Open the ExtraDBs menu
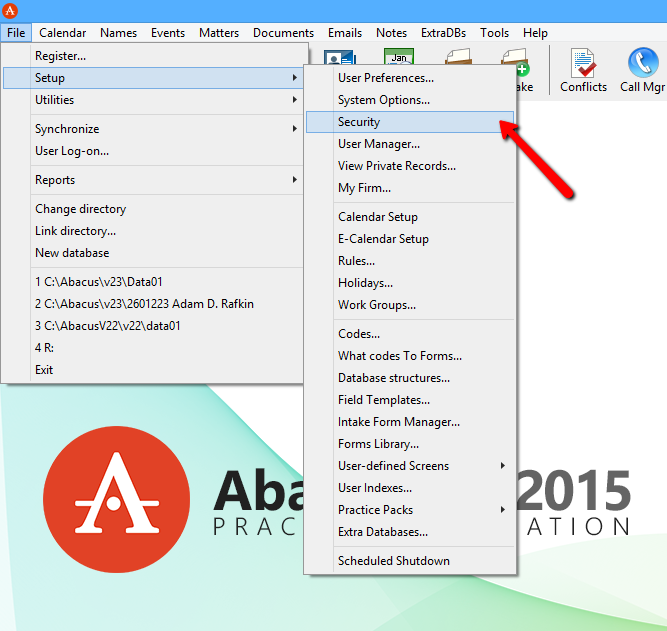 click(x=443, y=33)
